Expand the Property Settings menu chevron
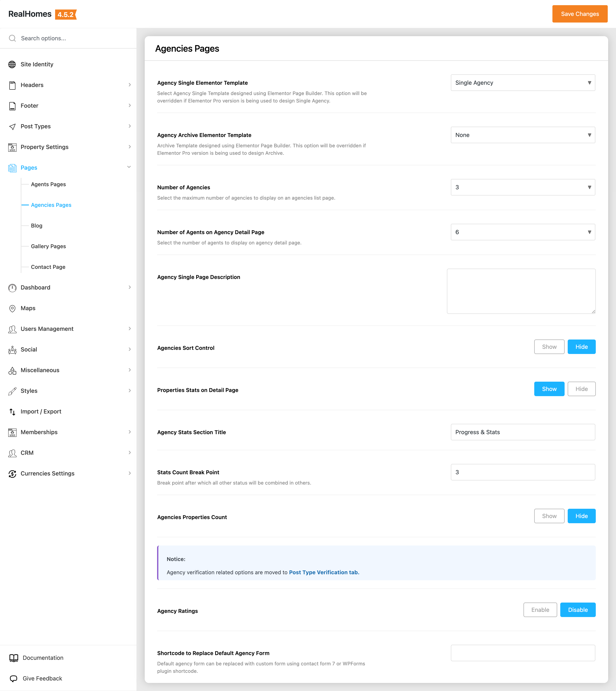 [x=130, y=147]
